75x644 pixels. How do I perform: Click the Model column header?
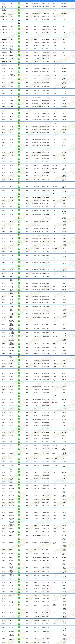(x=11, y=1)
